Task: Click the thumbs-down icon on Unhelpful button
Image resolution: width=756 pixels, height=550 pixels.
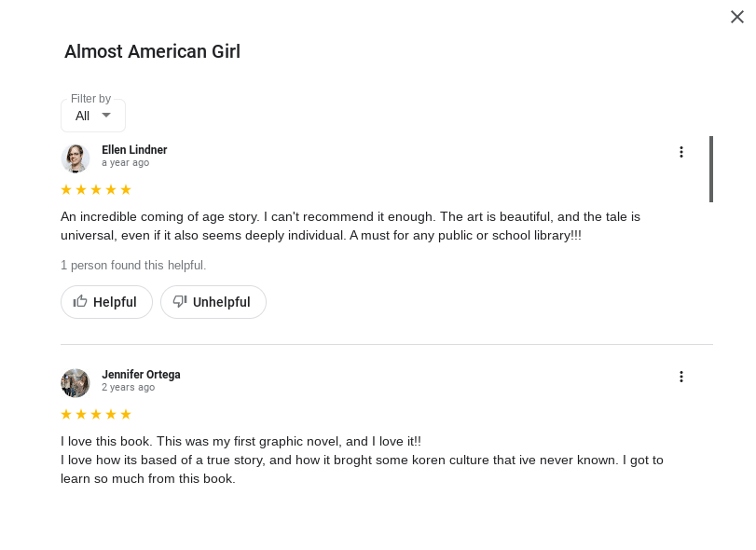Action: pos(180,301)
